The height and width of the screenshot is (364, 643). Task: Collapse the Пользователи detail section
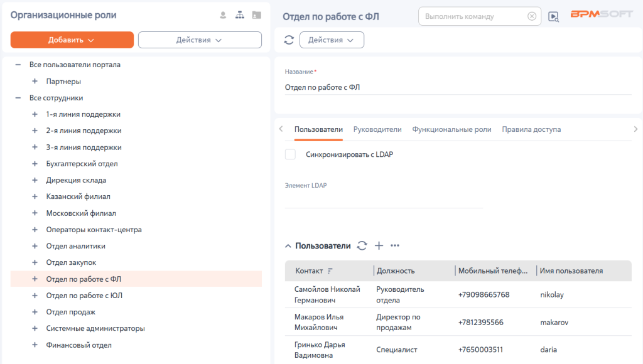point(288,246)
